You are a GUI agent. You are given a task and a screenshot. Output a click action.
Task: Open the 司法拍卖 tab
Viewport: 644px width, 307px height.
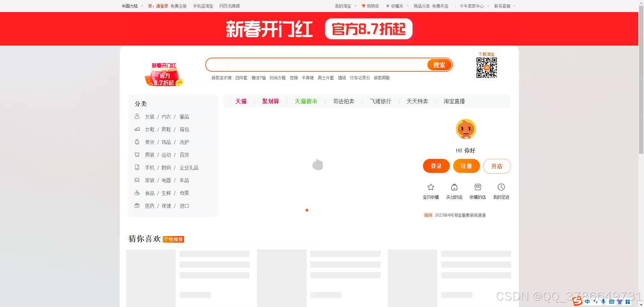coord(344,101)
